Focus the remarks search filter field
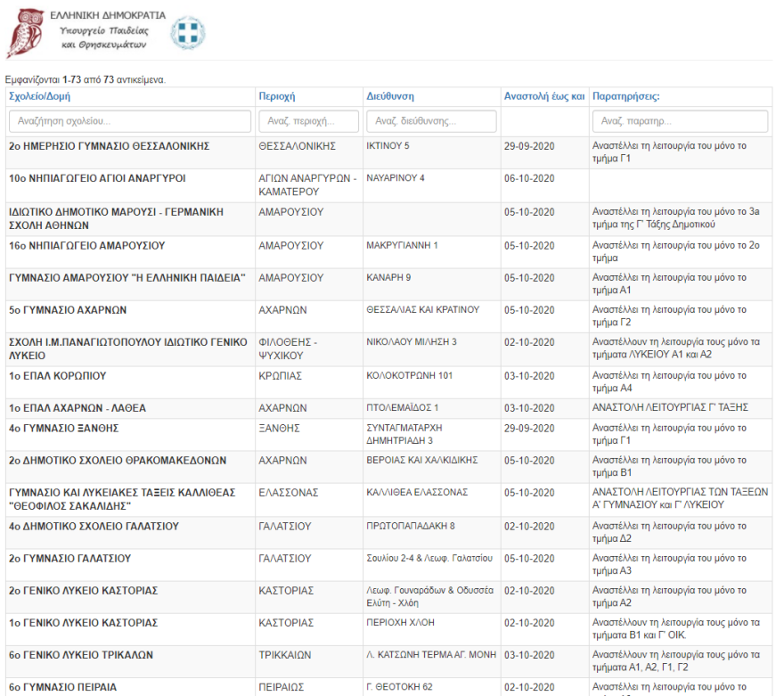The width and height of the screenshot is (784, 696). point(679,121)
